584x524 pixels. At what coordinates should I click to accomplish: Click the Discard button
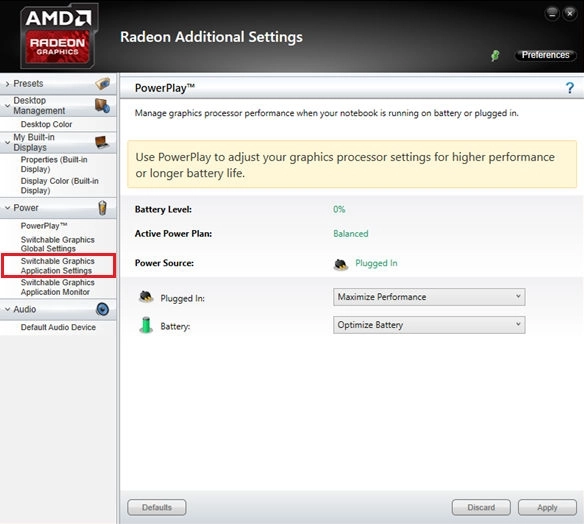coord(481,507)
